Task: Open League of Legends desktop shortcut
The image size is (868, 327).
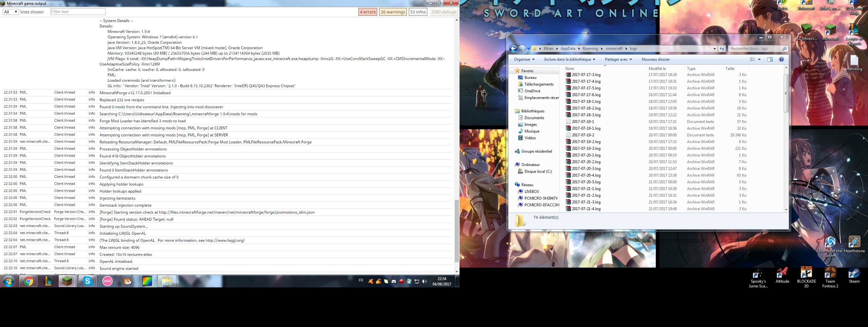Action: click(x=854, y=35)
